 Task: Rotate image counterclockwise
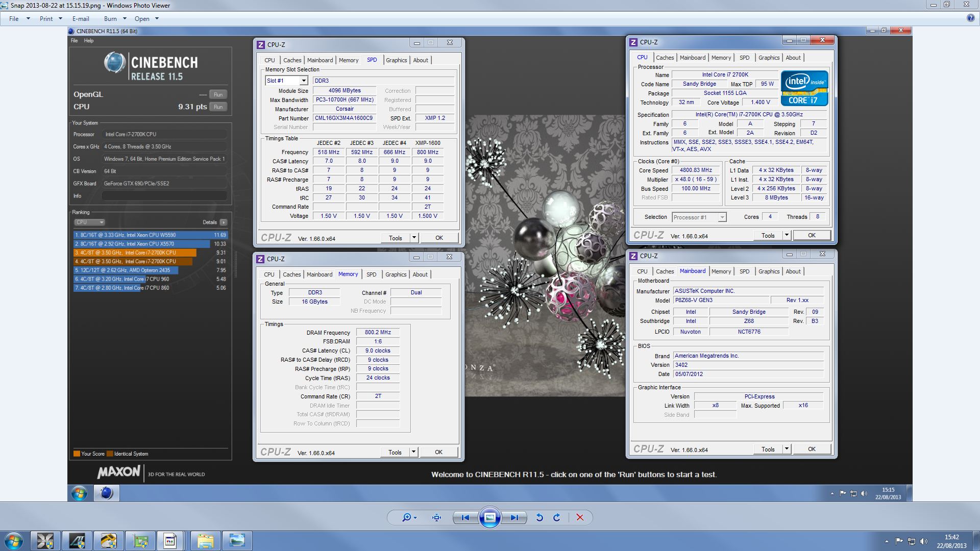pos(539,517)
